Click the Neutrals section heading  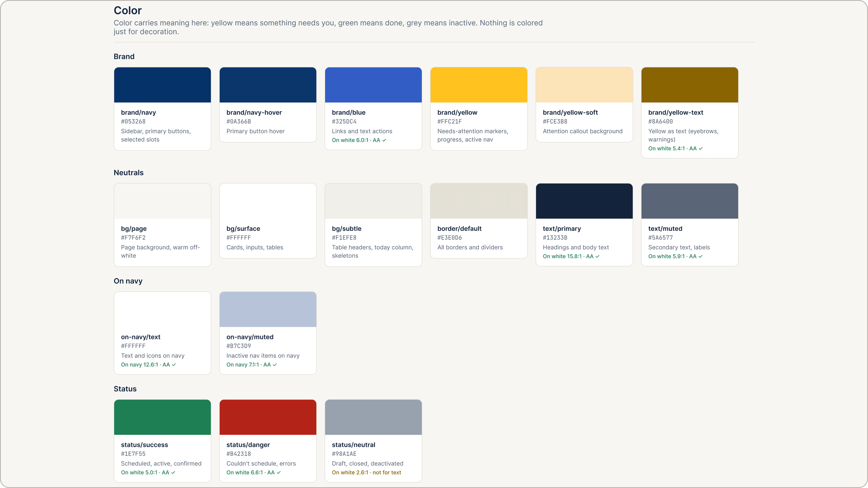pos(129,173)
